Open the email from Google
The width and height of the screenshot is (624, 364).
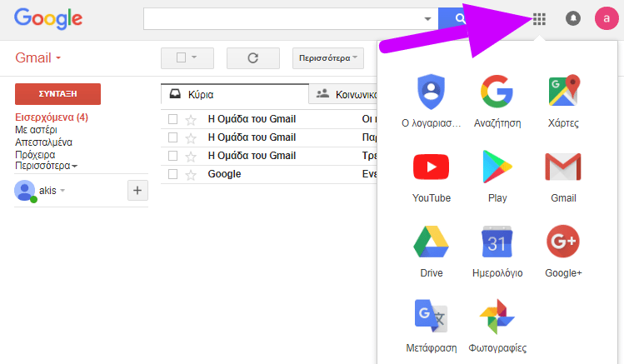pyautogui.click(x=269, y=174)
